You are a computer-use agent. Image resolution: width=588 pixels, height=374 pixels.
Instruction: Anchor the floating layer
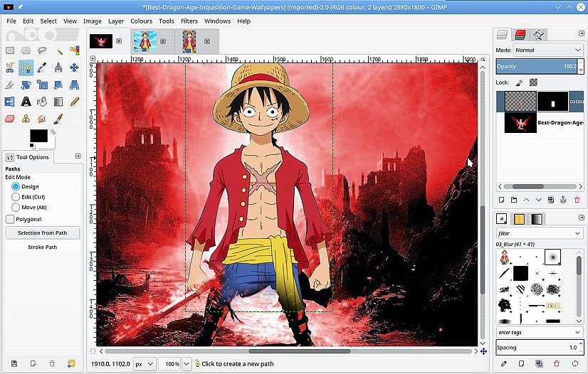coord(563,200)
